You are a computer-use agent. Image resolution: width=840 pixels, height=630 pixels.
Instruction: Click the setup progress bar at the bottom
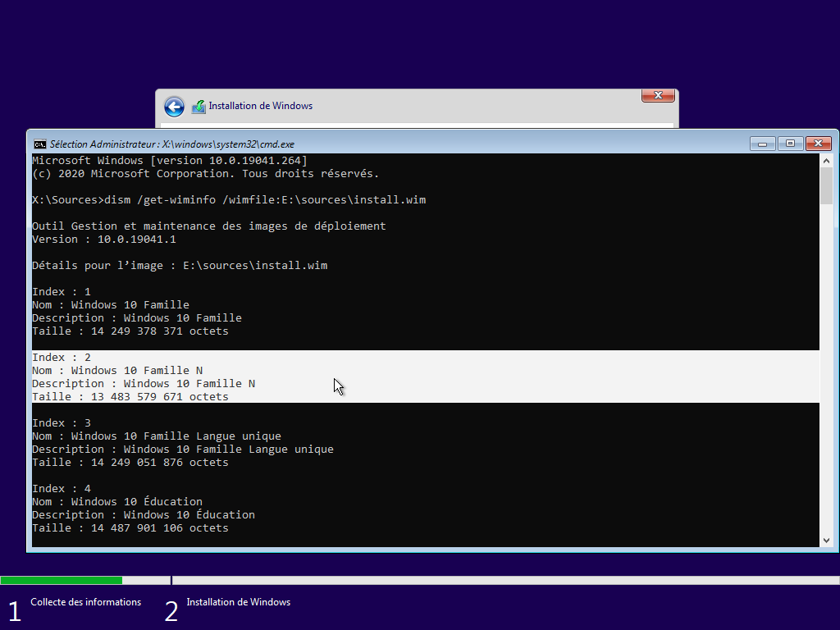[420, 580]
